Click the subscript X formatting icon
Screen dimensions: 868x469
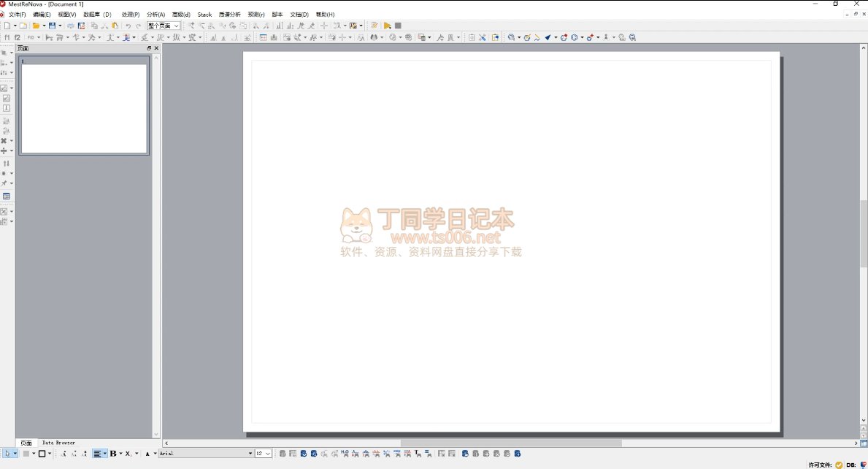click(128, 454)
